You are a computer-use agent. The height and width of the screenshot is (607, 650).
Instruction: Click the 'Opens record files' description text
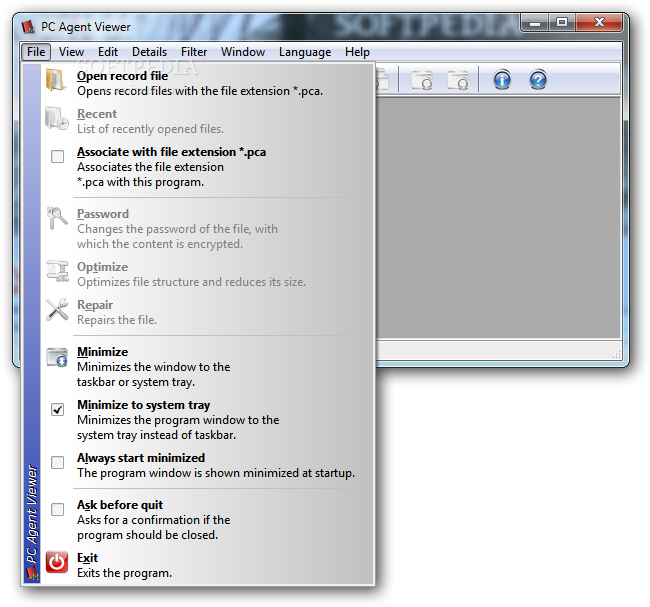[x=200, y=91]
